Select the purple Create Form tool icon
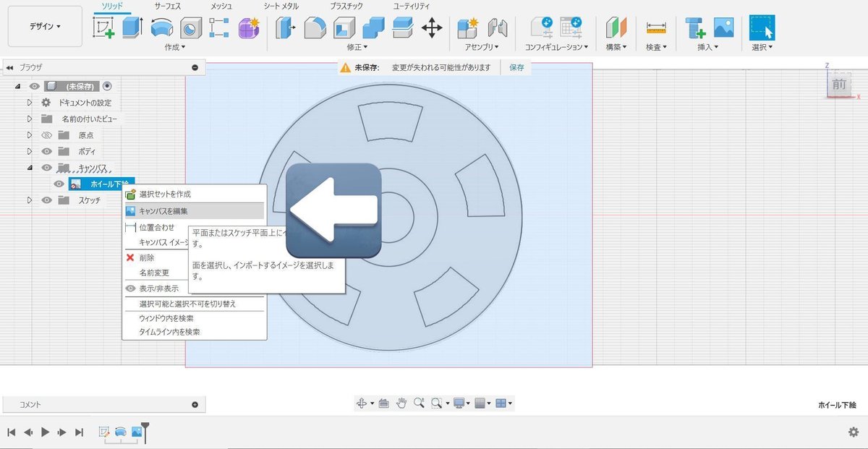The height and width of the screenshot is (449, 868). 249,28
